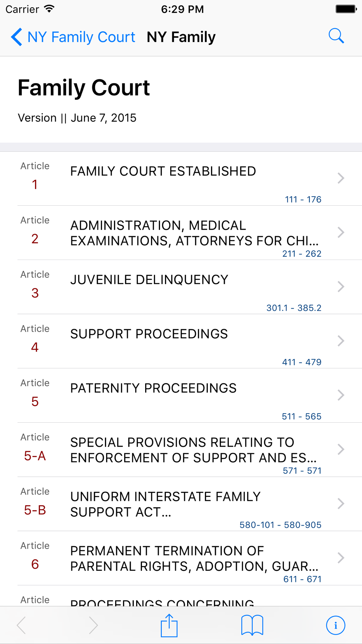Tap section range 301.1 - 385.2

point(294,308)
